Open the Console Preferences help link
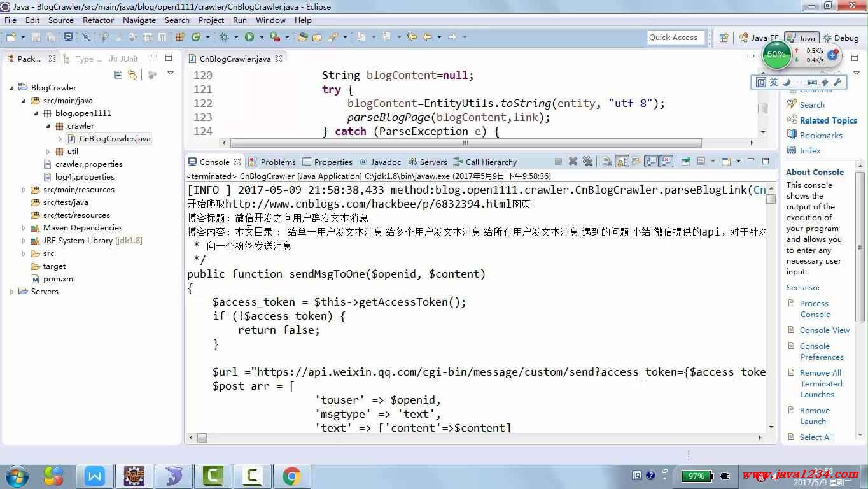Screen dimensions: 868x489 tap(822, 351)
